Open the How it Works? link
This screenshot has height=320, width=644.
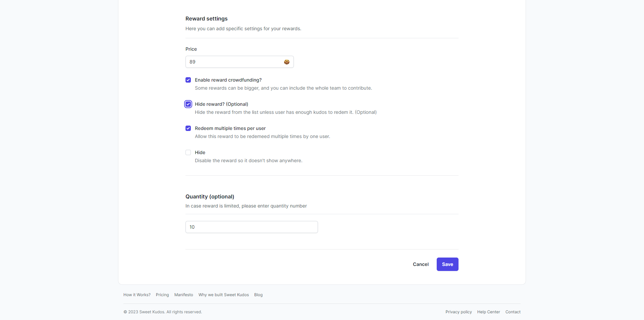coord(137,295)
